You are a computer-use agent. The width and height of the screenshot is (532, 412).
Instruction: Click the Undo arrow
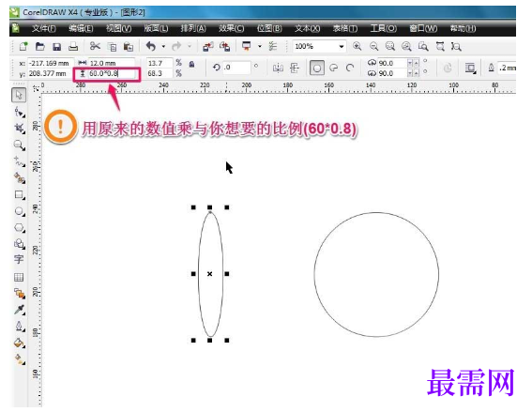tap(151, 46)
